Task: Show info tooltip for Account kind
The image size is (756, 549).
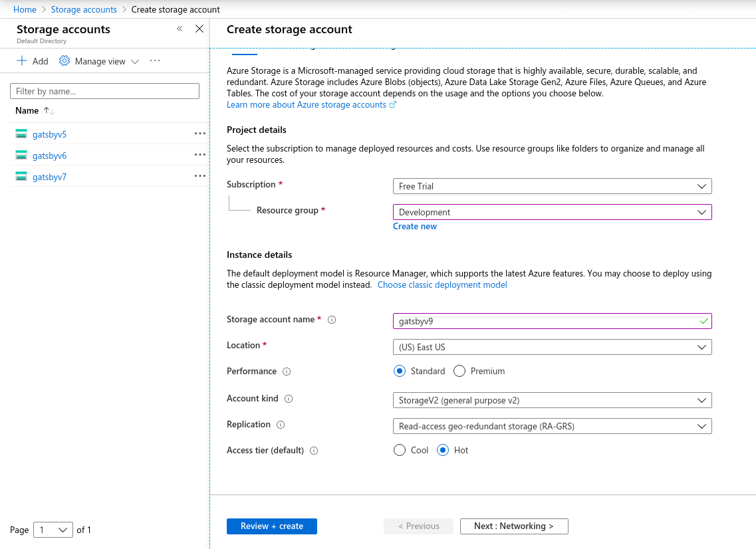Action: click(289, 399)
